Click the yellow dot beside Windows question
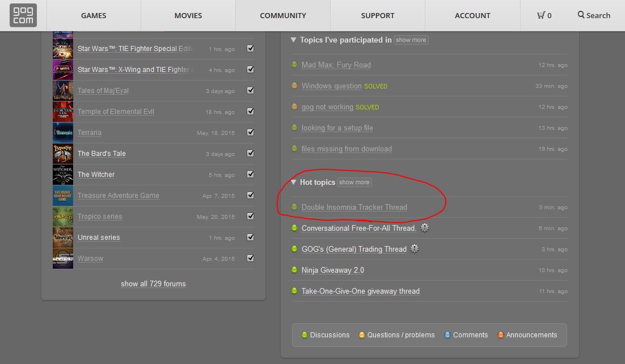Screen dimensions: 625x364 pyautogui.click(x=294, y=85)
